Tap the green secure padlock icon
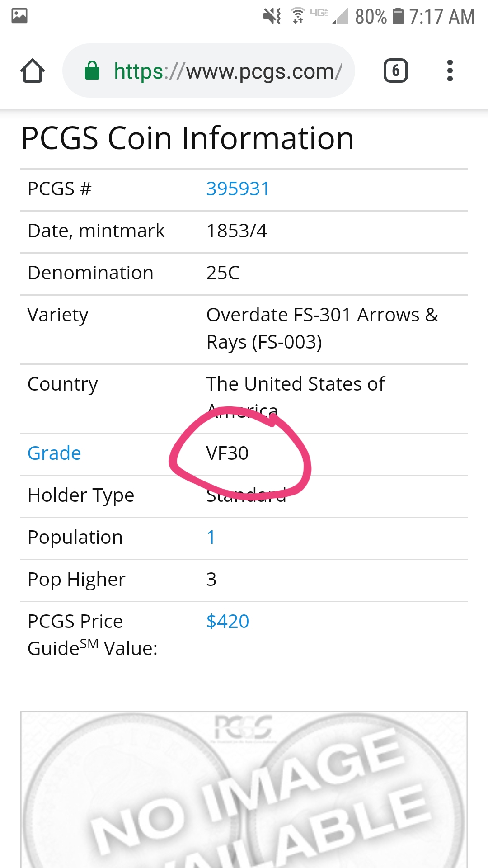 click(x=92, y=71)
